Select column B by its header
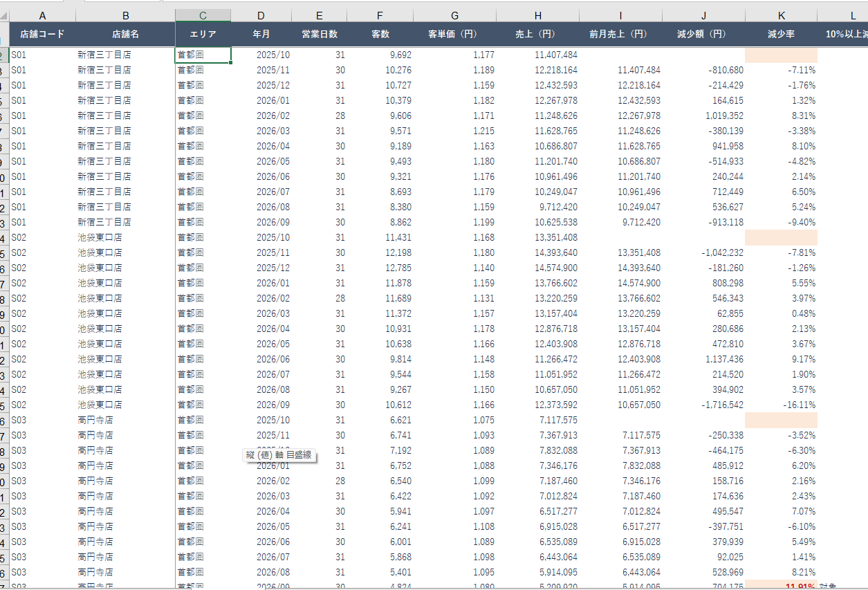This screenshot has width=868, height=590. coord(125,15)
